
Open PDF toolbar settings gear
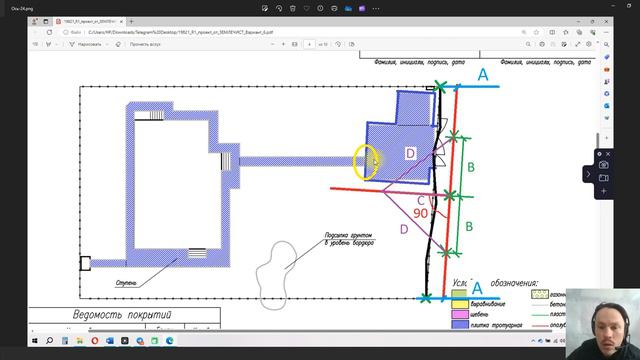(589, 44)
